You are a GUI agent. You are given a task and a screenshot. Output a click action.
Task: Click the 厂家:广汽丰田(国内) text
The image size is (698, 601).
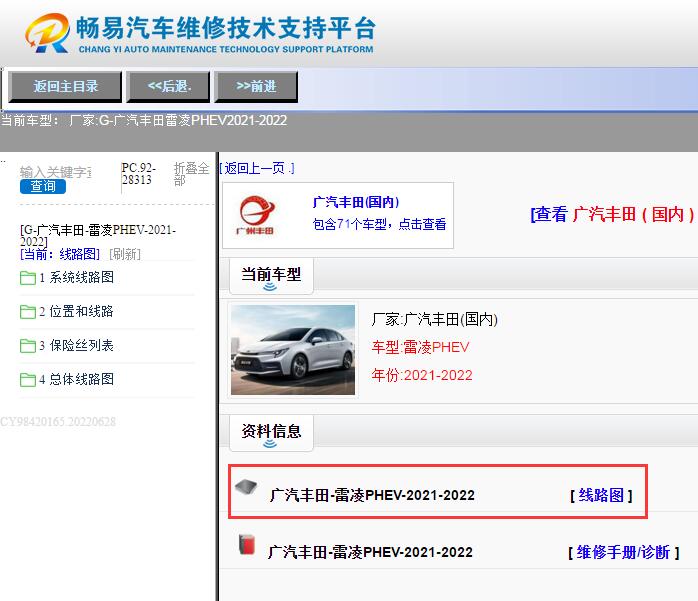click(434, 319)
